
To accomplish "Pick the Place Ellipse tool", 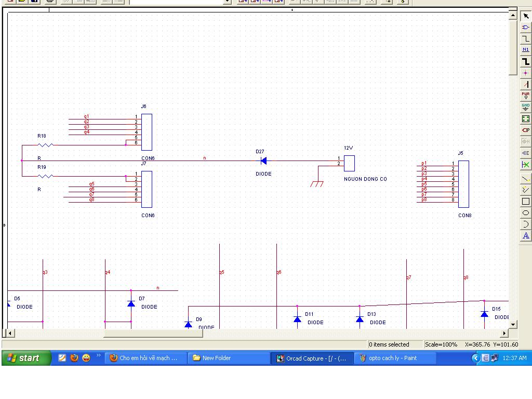I will pos(526,212).
